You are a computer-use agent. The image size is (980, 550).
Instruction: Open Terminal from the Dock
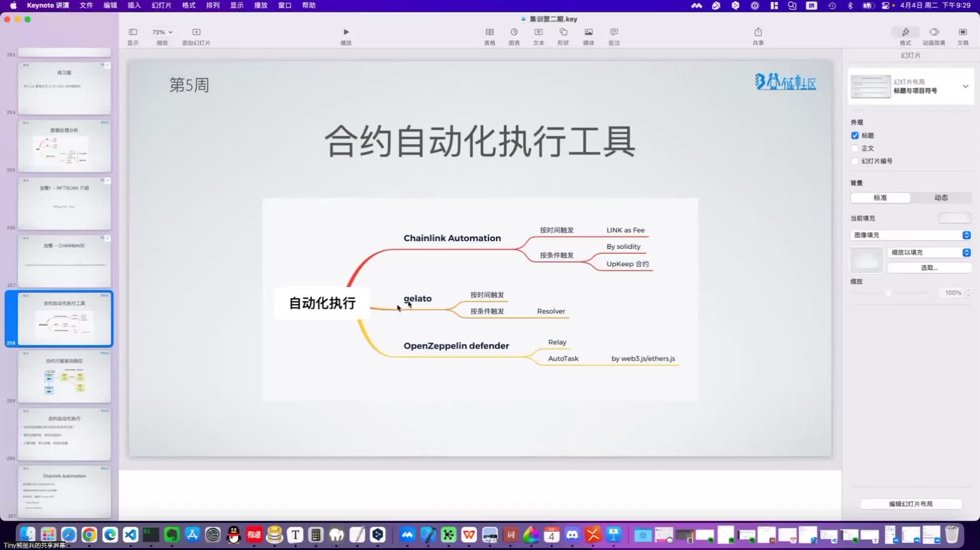(x=151, y=535)
